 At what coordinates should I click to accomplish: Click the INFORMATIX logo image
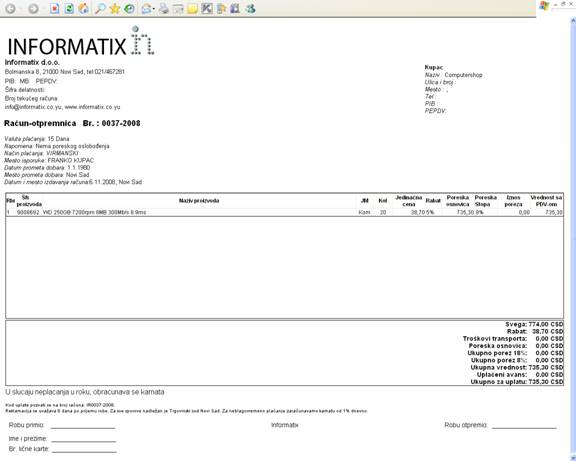tap(81, 41)
